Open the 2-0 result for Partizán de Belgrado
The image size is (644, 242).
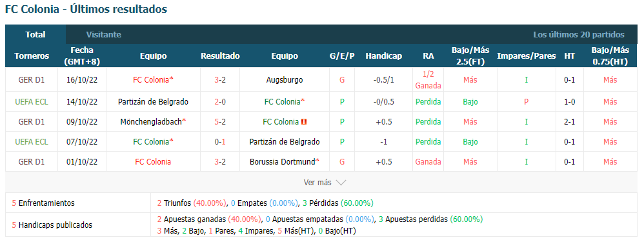click(x=220, y=101)
